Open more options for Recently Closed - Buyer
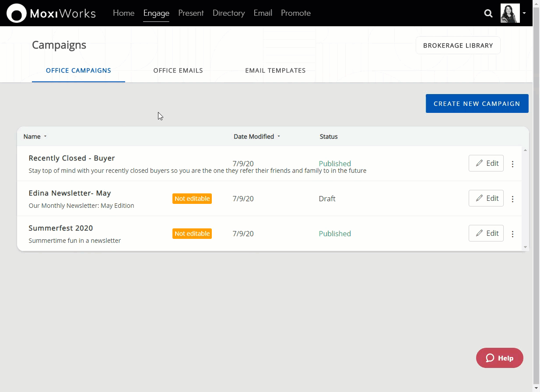The width and height of the screenshot is (540, 392). (512, 164)
